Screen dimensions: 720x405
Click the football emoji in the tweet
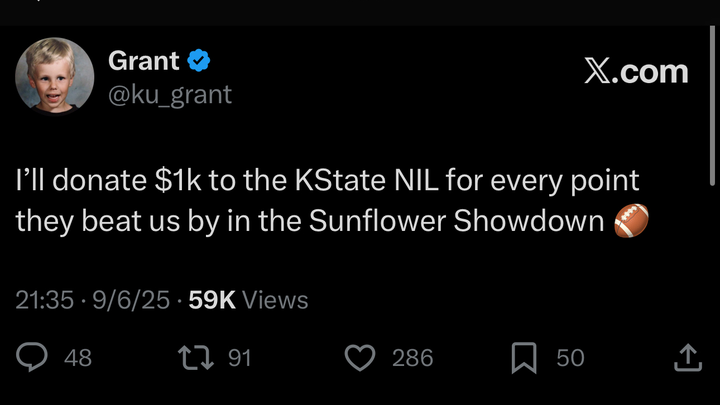pos(630,221)
